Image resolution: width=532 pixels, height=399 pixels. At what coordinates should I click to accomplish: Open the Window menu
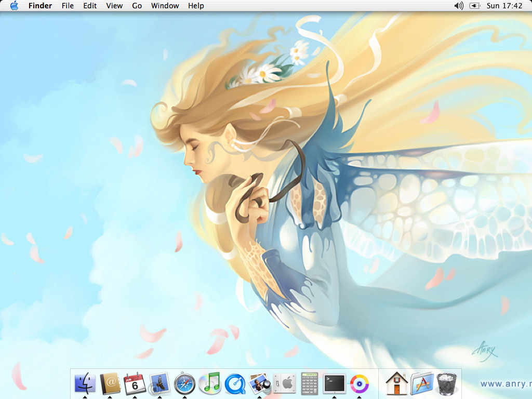pos(165,6)
